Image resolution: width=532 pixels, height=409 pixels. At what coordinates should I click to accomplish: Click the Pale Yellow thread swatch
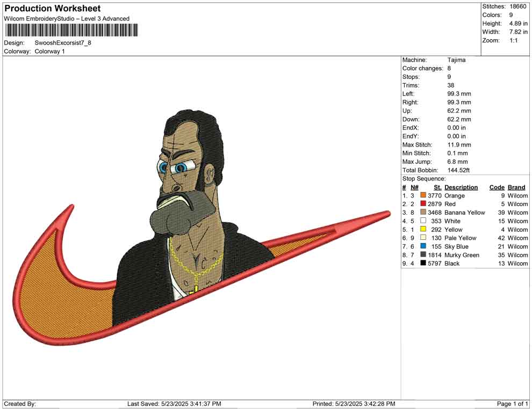click(x=423, y=238)
